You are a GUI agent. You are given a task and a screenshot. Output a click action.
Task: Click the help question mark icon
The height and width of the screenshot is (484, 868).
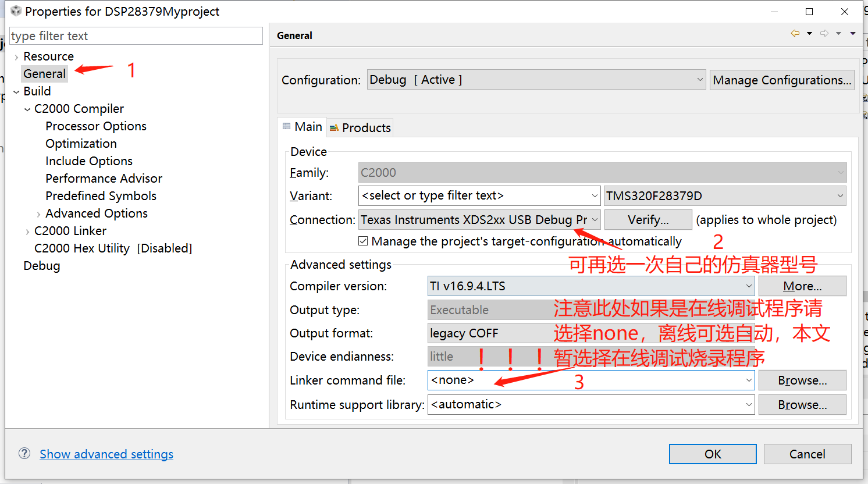[24, 454]
